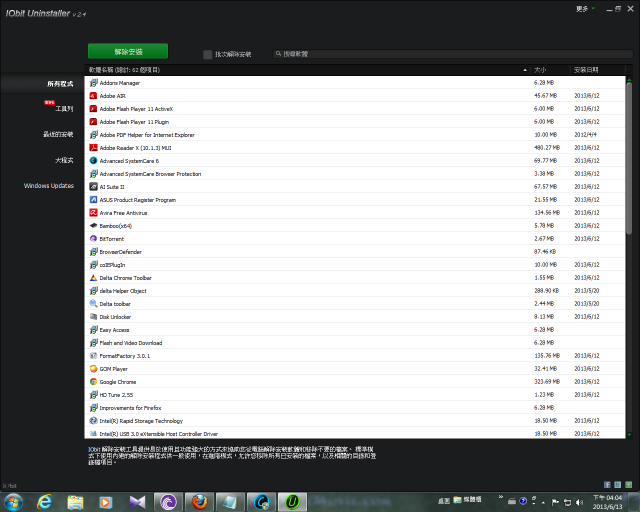The width and height of the screenshot is (640, 512).
Task: Select the Easy Access row
Action: pyautogui.click(x=355, y=330)
